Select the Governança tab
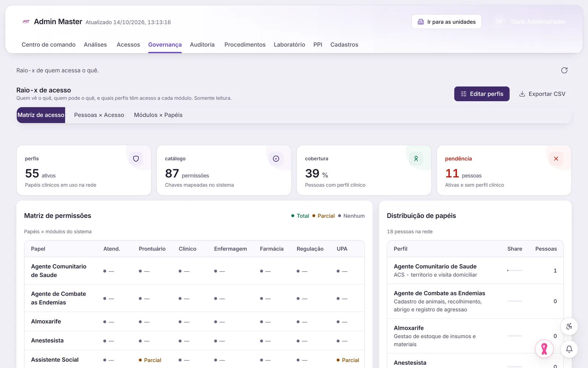Image resolution: width=588 pixels, height=368 pixels. [165, 45]
